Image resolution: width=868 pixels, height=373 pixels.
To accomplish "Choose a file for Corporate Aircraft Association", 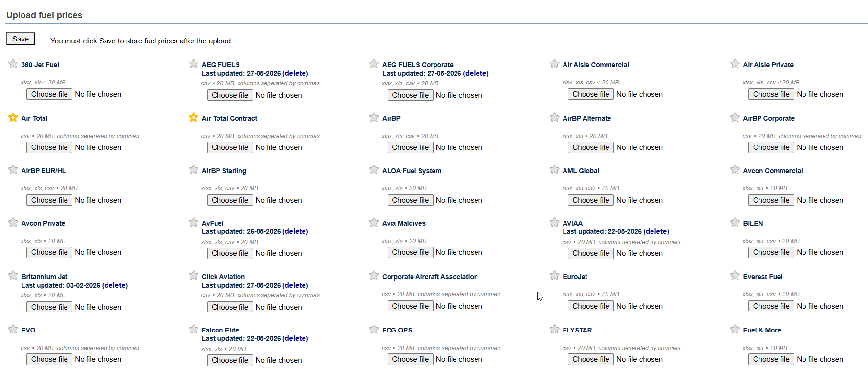I will pyautogui.click(x=411, y=306).
